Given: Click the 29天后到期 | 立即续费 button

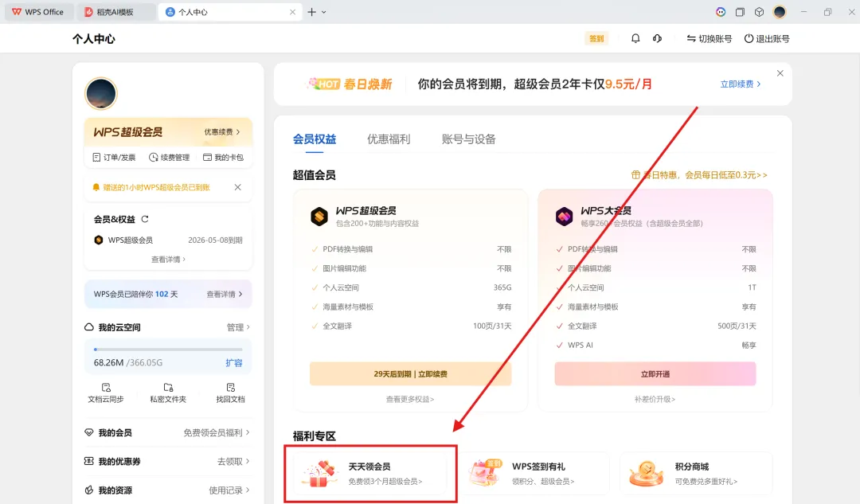Looking at the screenshot, I should (x=410, y=373).
